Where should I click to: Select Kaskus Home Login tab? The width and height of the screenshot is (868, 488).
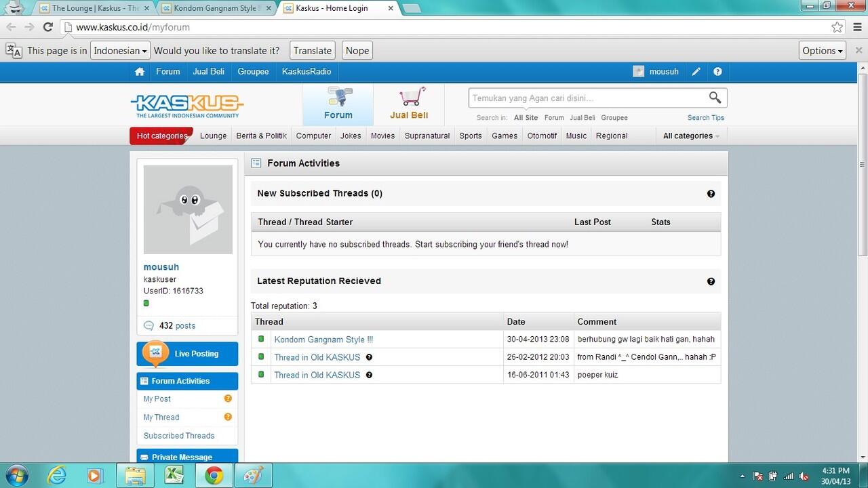339,8
